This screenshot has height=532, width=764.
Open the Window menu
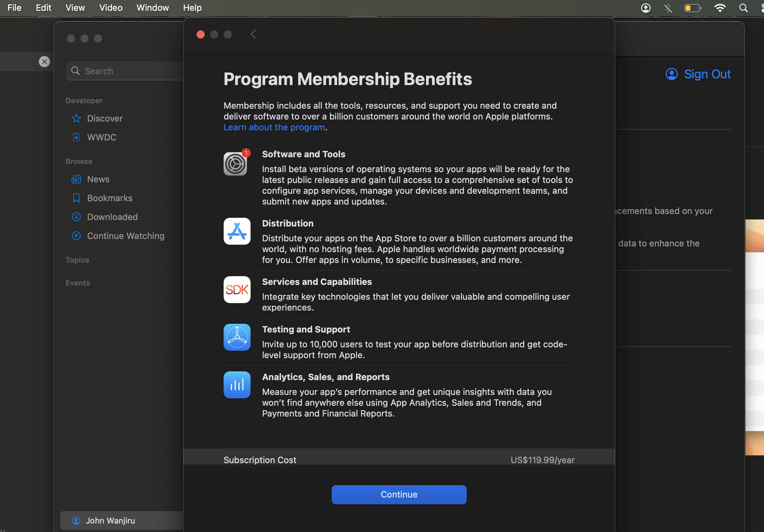(x=152, y=8)
